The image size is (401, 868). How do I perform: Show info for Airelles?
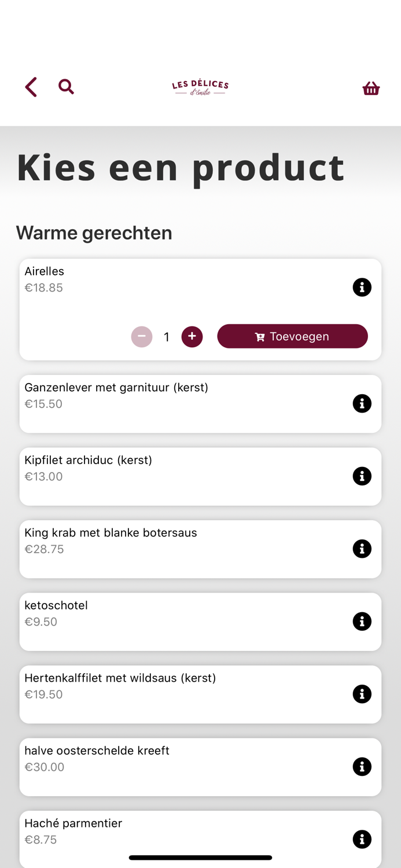[x=362, y=287]
